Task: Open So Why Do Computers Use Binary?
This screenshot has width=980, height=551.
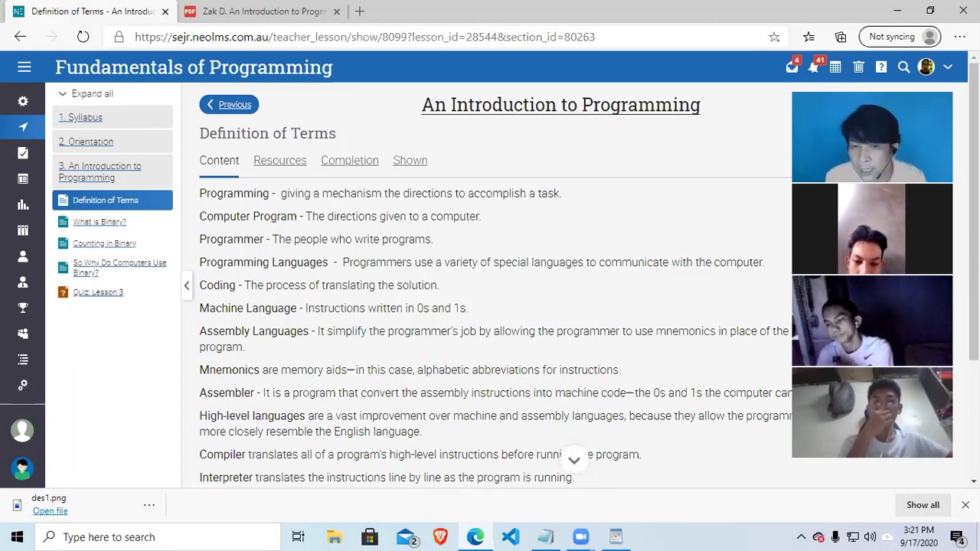Action: pos(119,268)
